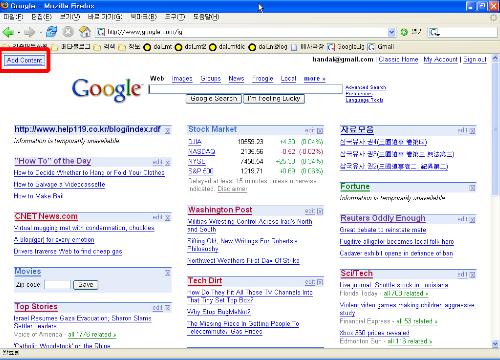
Task: Open the 파일(F) menu
Action: (13, 16)
